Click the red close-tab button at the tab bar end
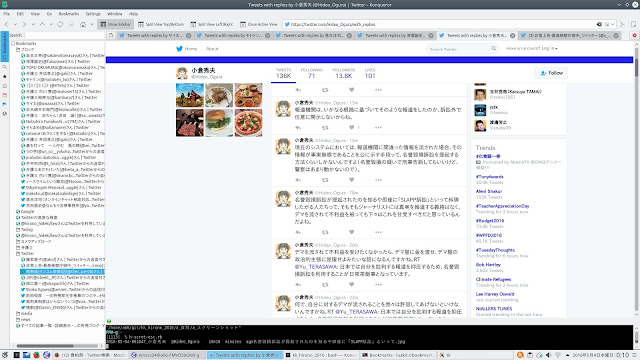 (635, 36)
